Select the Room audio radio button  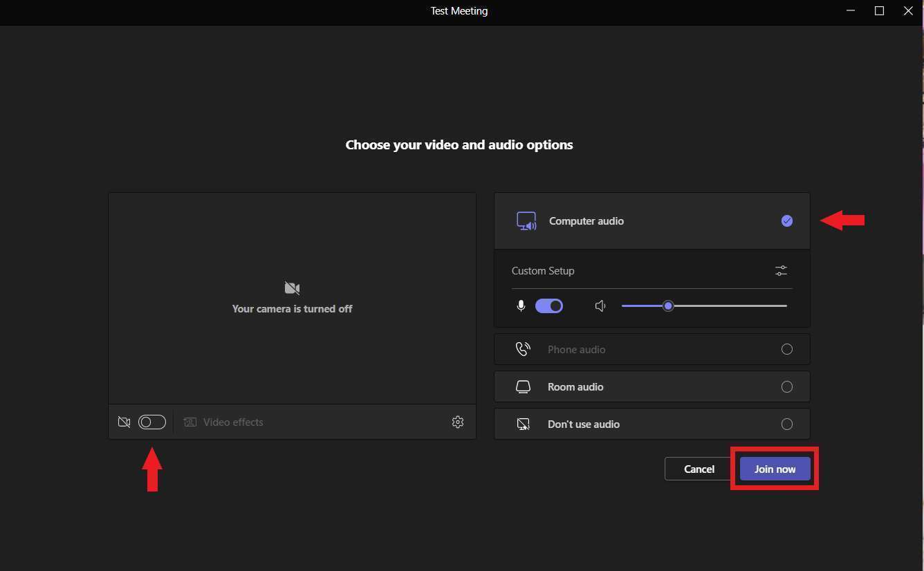pyautogui.click(x=787, y=386)
